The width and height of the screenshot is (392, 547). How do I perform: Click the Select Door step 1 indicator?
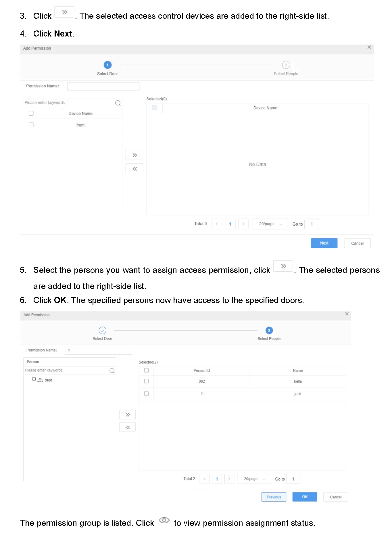click(107, 65)
